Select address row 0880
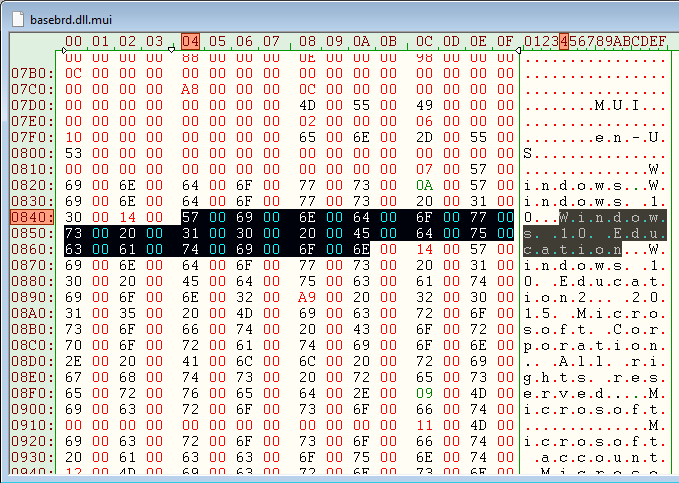Screen dimensions: 679x483 click(32, 281)
